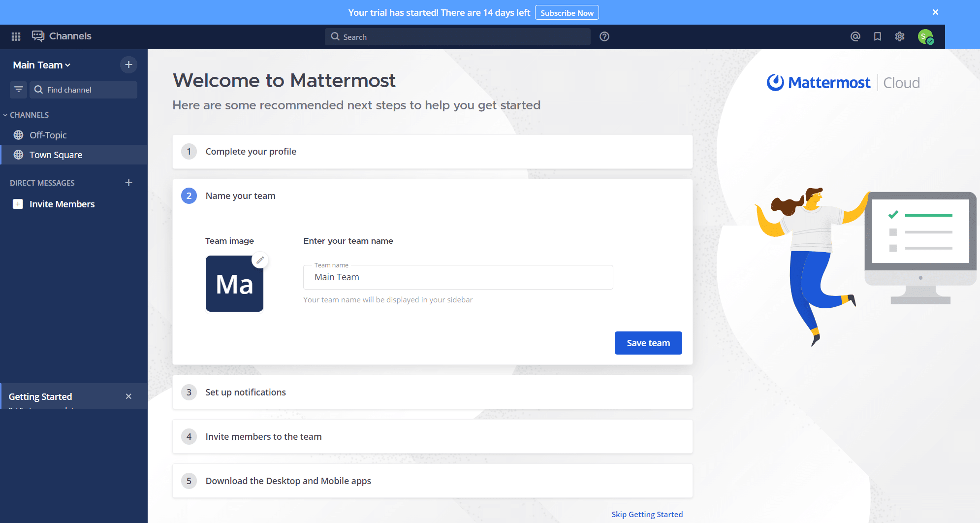Click the Save team button

pyautogui.click(x=648, y=343)
